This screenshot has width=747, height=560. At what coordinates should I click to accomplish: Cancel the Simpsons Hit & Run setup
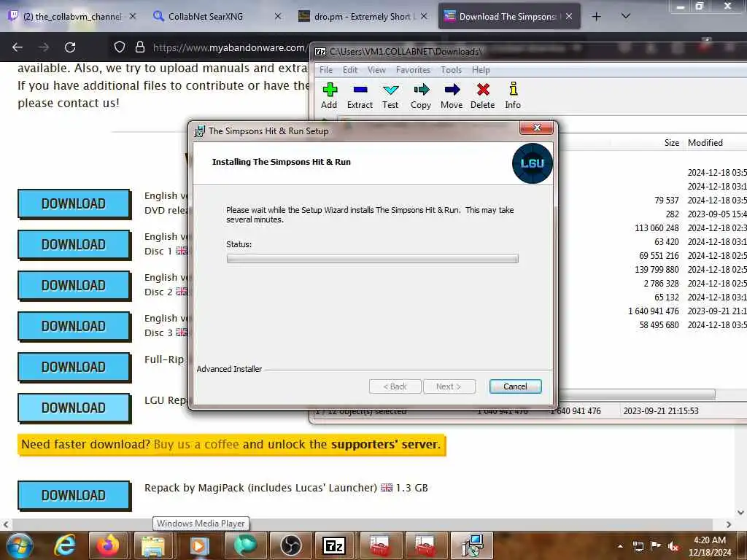tap(515, 386)
